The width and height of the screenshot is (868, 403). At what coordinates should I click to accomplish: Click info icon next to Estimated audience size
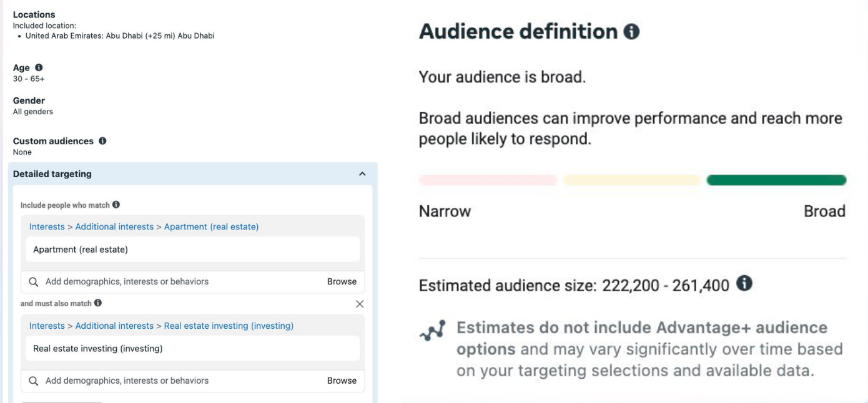[x=744, y=284]
